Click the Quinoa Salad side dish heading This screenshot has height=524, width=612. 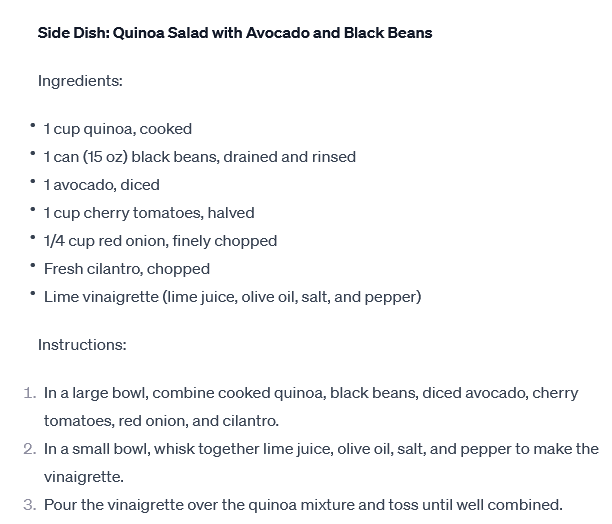click(x=235, y=33)
